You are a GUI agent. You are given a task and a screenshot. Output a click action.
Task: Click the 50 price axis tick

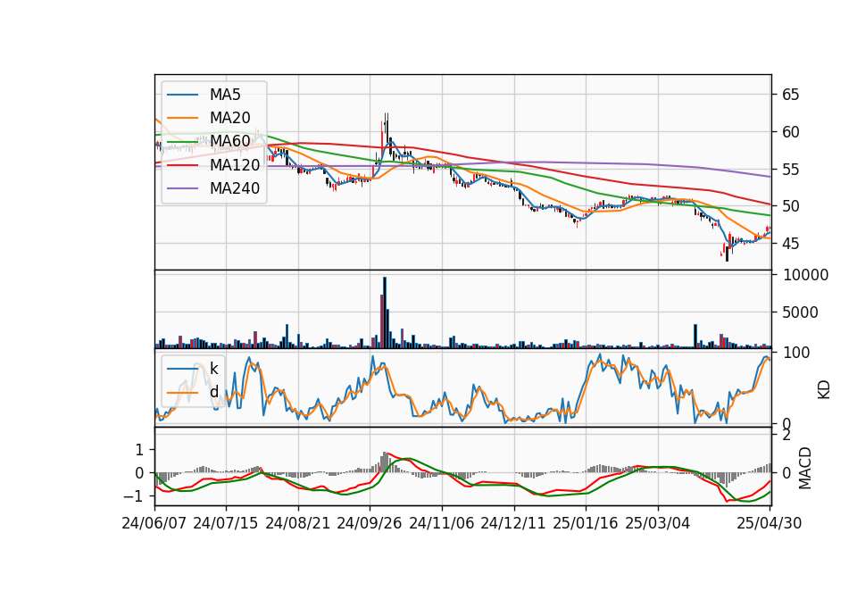pos(791,206)
